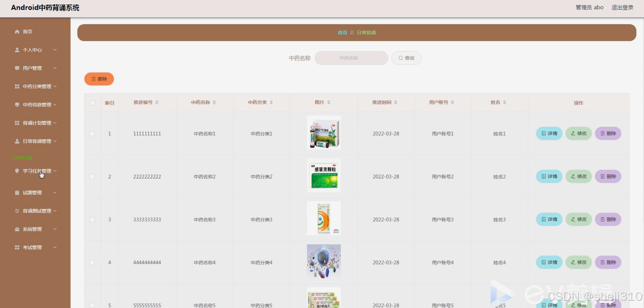
Task: Click the 个人中心 person icon
Action: click(x=17, y=50)
